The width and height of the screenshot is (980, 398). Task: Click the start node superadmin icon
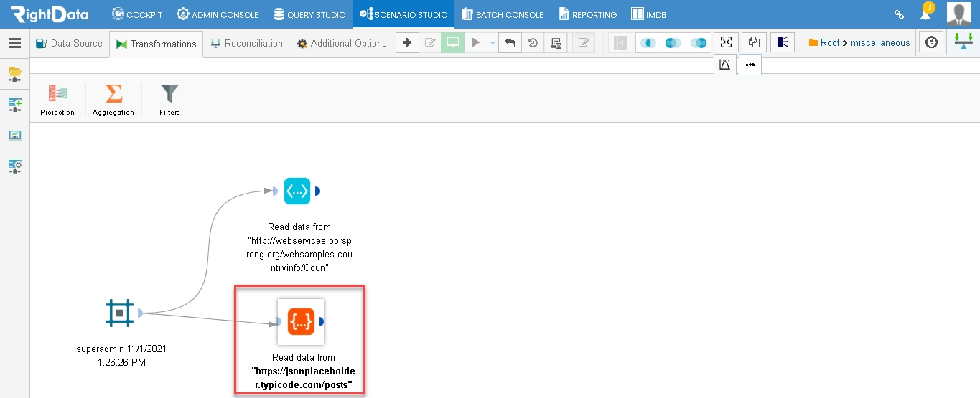point(119,313)
